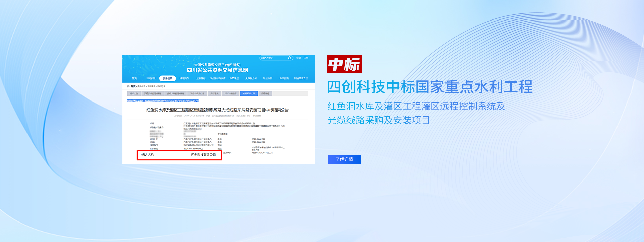
Task: Open the 大数据分析 navigation item
Action: [251, 78]
